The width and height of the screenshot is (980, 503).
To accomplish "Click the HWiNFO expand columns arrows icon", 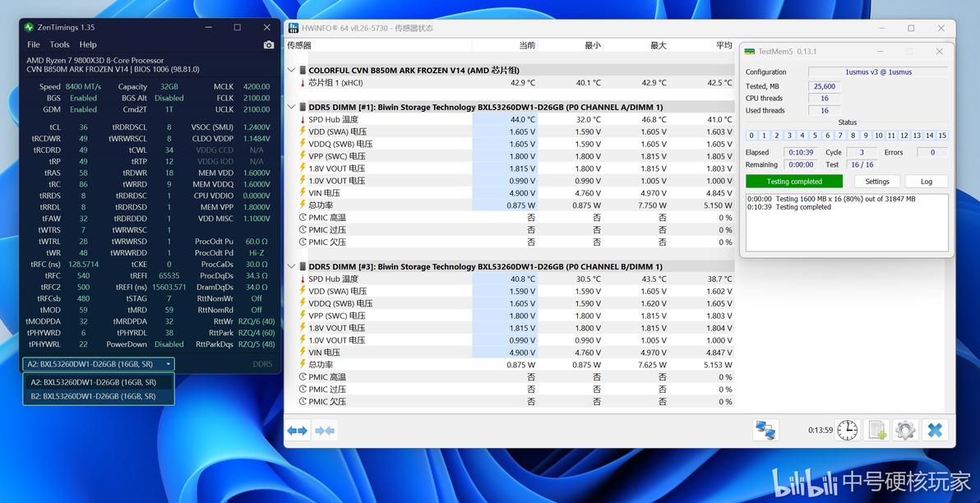I will 298,431.
